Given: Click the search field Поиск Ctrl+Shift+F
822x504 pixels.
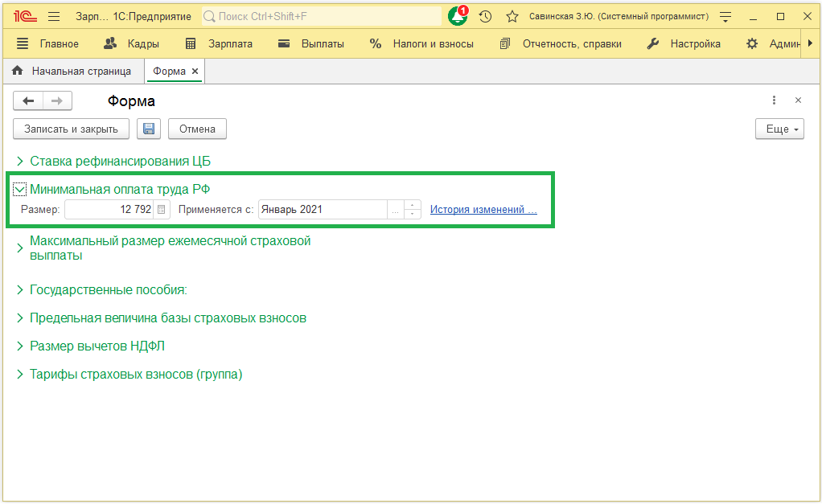Looking at the screenshot, I should coord(322,16).
